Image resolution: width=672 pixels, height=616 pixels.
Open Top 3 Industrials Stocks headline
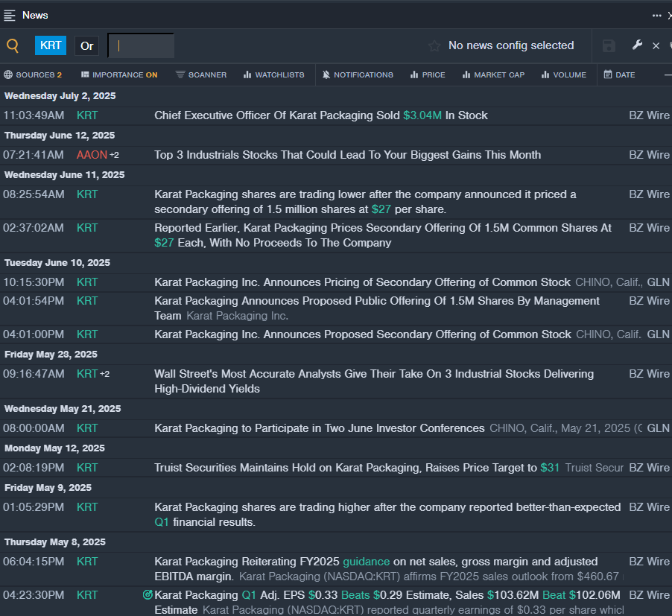point(348,155)
